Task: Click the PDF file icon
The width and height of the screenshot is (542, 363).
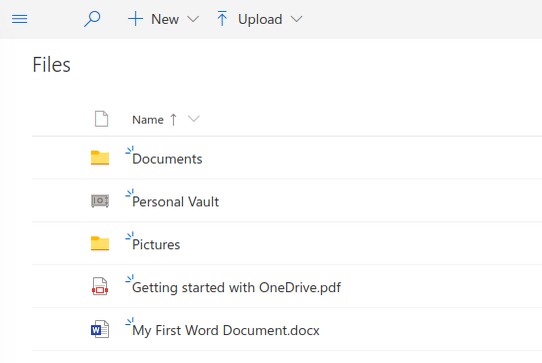Action: (x=100, y=286)
